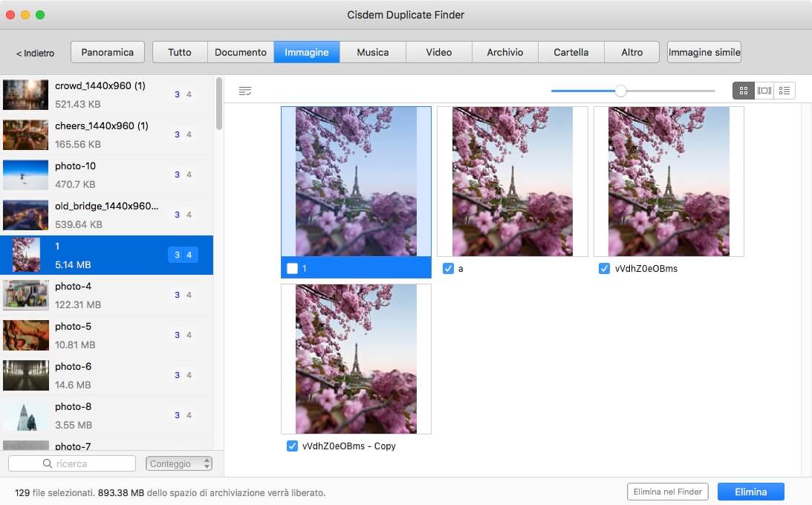The width and height of the screenshot is (812, 505).
Task: Switch to list detail view
Action: tap(785, 91)
